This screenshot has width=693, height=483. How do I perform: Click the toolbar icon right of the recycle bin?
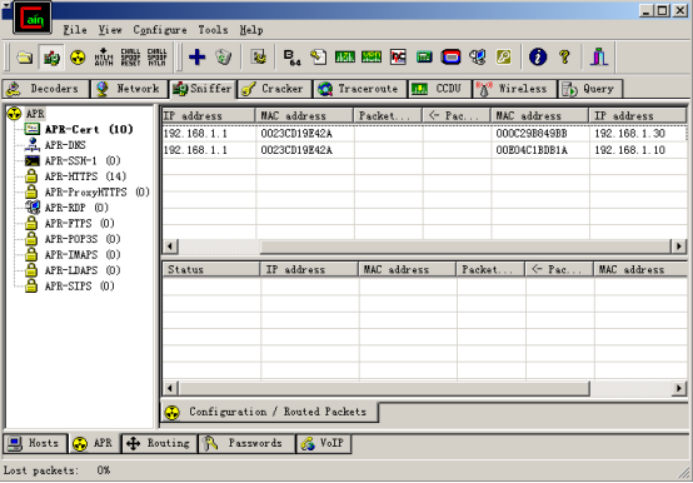tap(258, 57)
